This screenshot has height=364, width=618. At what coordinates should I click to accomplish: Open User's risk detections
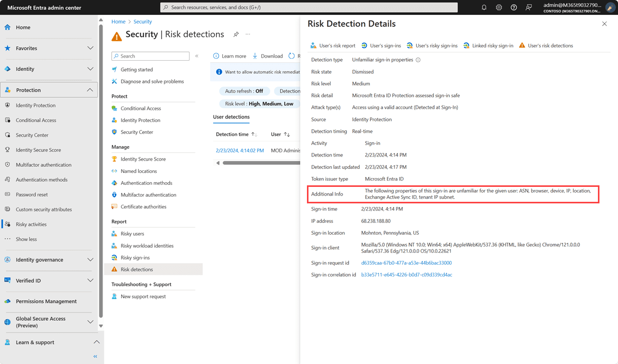(x=546, y=45)
